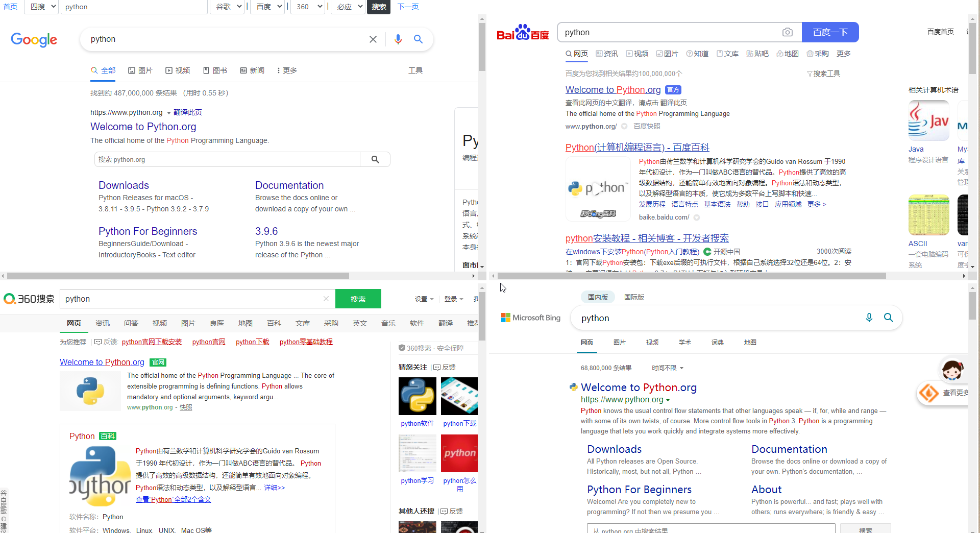The height and width of the screenshot is (533, 980).
Task: Open the python软件 image in 360 sidebar
Action: pos(418,396)
